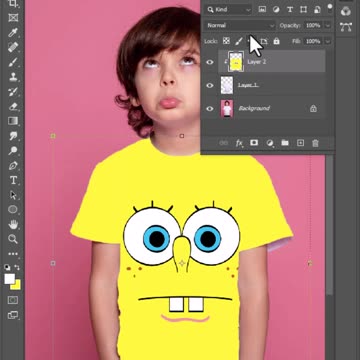Select the Horizontal Type tool

pos(13,180)
